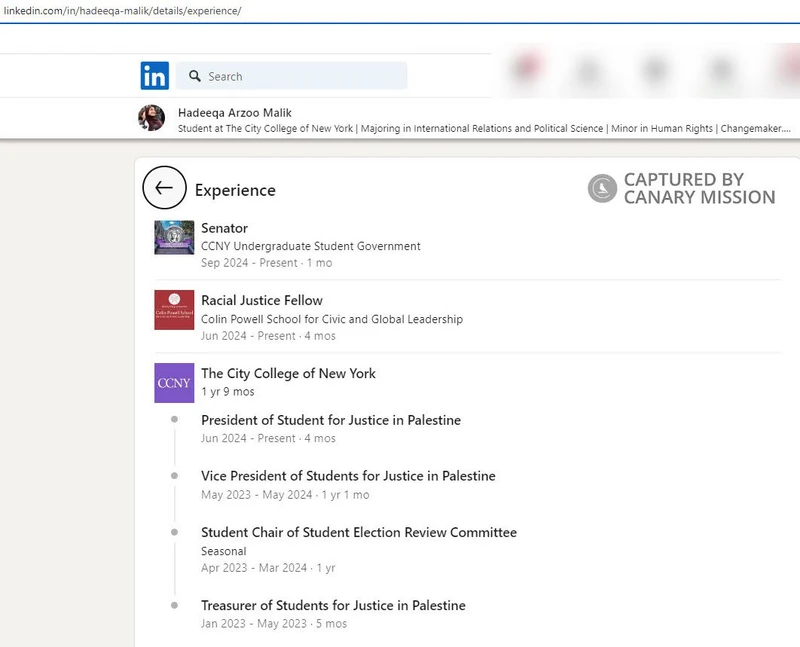
Task: Click the browser address bar URL
Action: tap(122, 11)
